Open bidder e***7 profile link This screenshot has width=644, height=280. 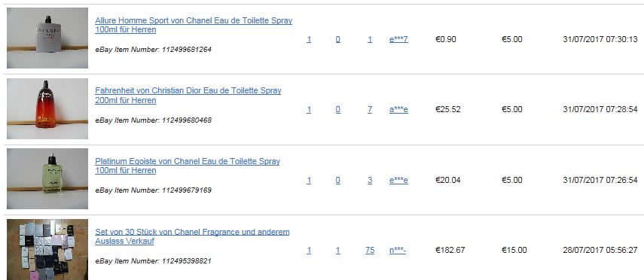click(x=398, y=39)
